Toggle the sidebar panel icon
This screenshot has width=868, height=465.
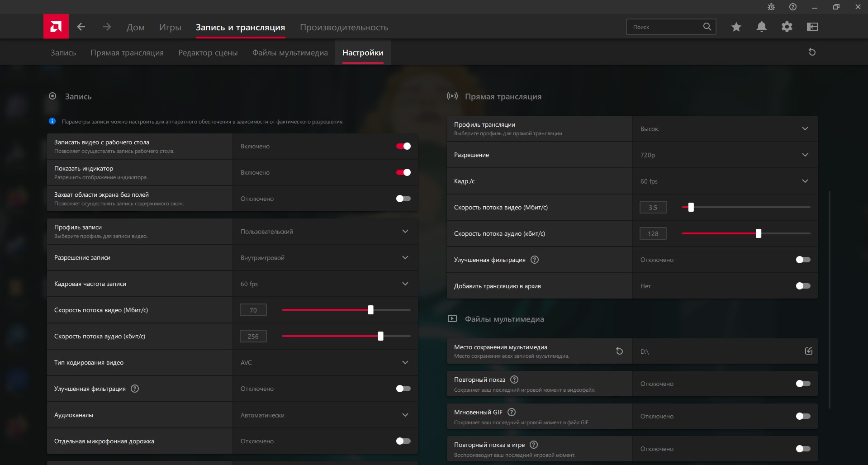coord(812,27)
